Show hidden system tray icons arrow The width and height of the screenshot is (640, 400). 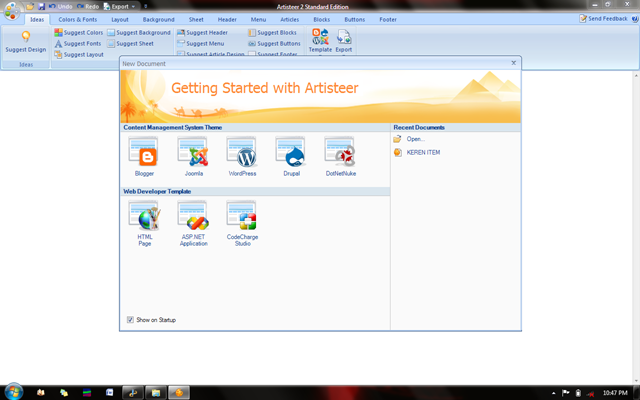(553, 393)
